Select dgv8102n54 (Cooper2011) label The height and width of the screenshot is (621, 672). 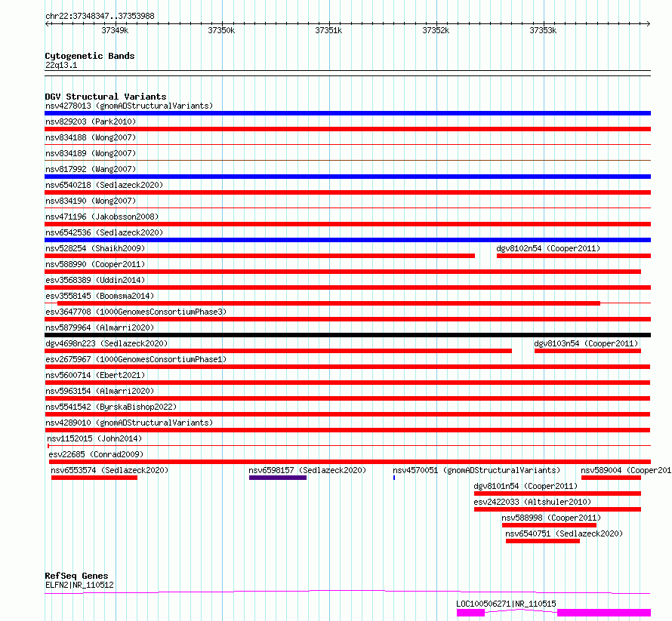click(548, 248)
